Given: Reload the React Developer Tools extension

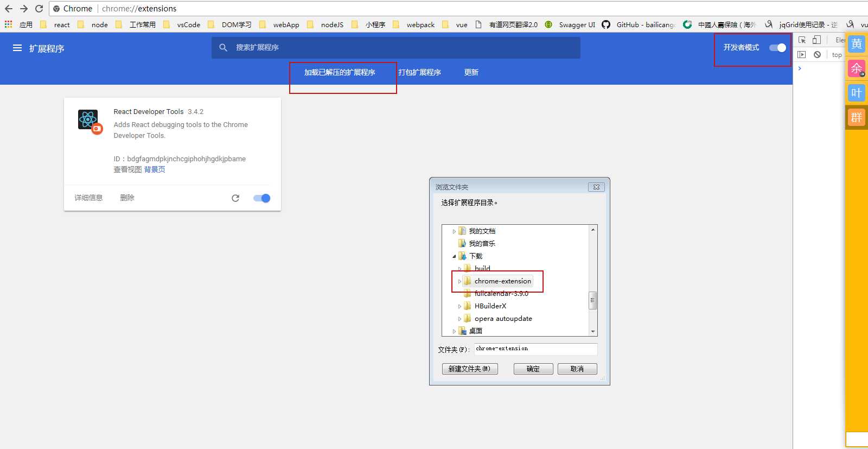Looking at the screenshot, I should pyautogui.click(x=235, y=198).
